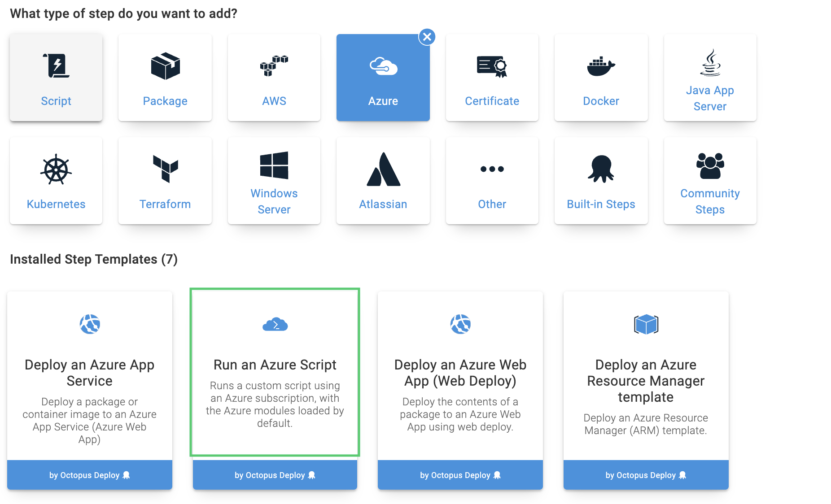Click the Azure step tile
831x504 pixels.
pos(383,77)
